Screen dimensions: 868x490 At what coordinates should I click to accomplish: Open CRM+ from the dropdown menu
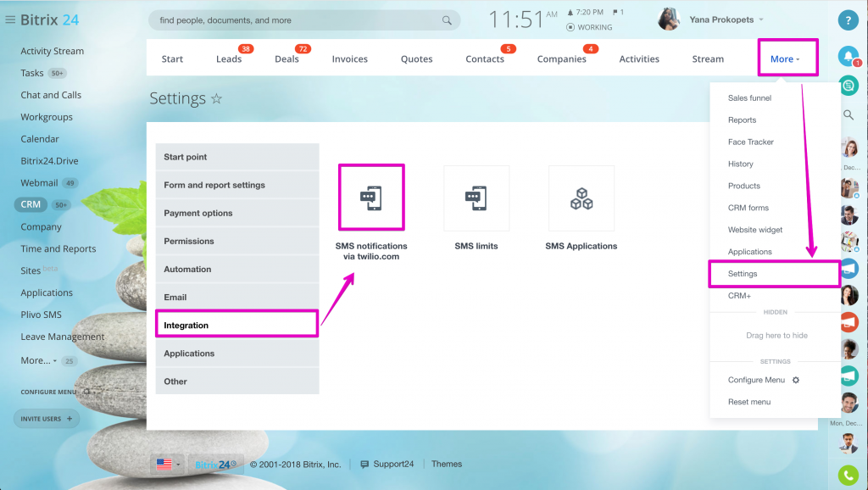pos(739,296)
